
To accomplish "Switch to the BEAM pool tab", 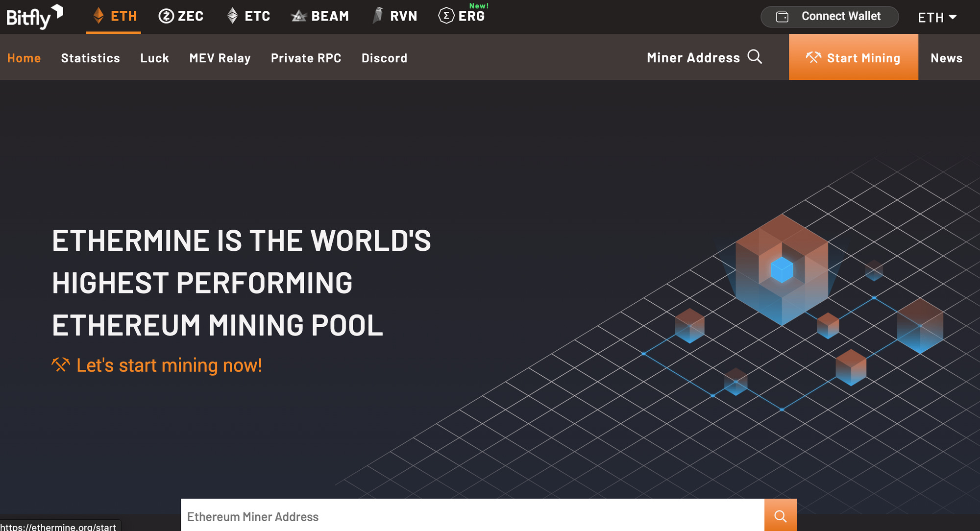I will (x=320, y=16).
